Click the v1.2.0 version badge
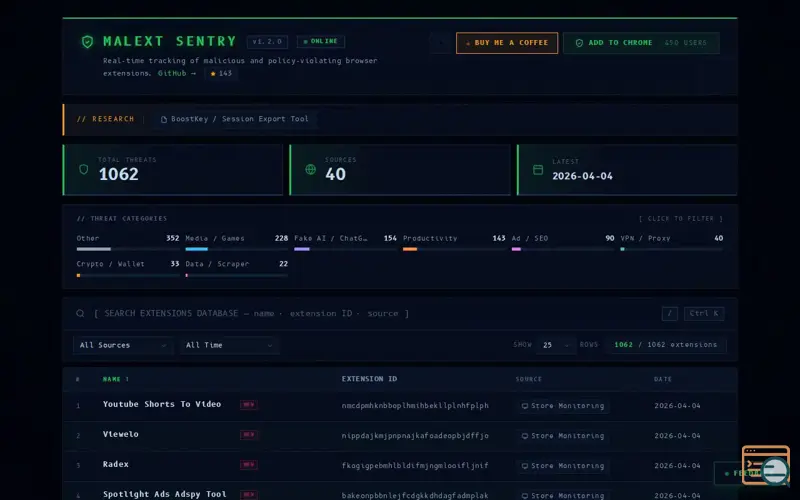 click(x=267, y=42)
